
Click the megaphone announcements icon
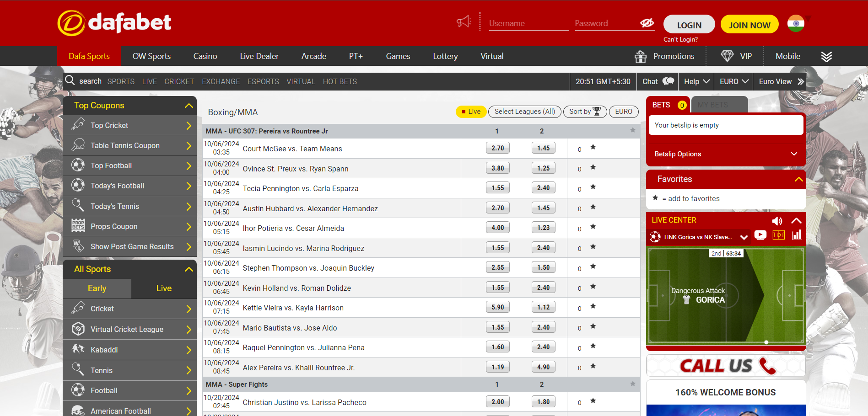coord(464,21)
